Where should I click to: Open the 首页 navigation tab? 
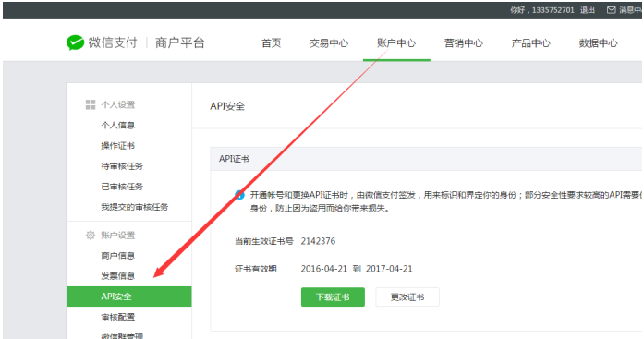pyautogui.click(x=271, y=43)
